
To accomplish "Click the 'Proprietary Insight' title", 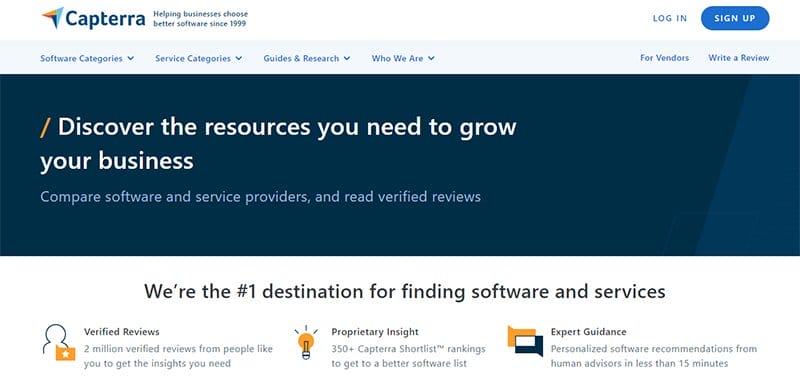I will [375, 332].
